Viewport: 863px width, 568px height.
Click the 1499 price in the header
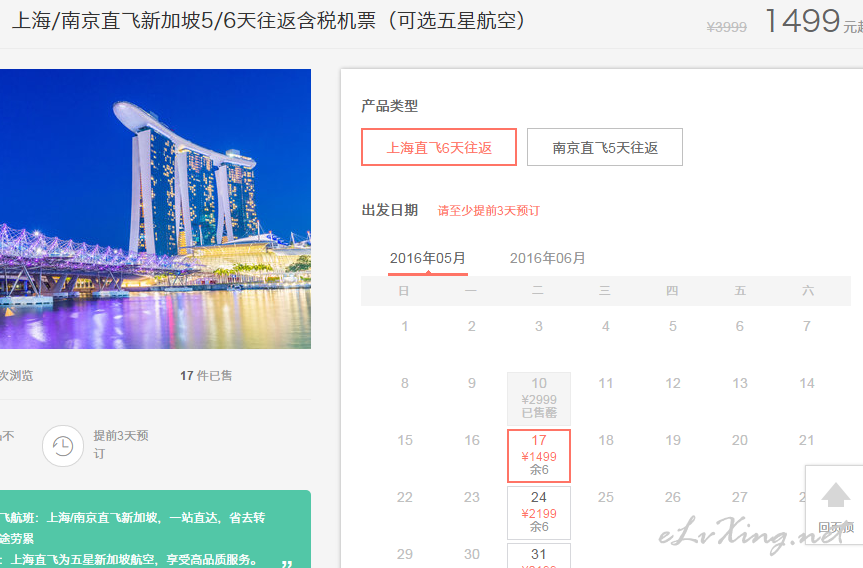point(802,21)
